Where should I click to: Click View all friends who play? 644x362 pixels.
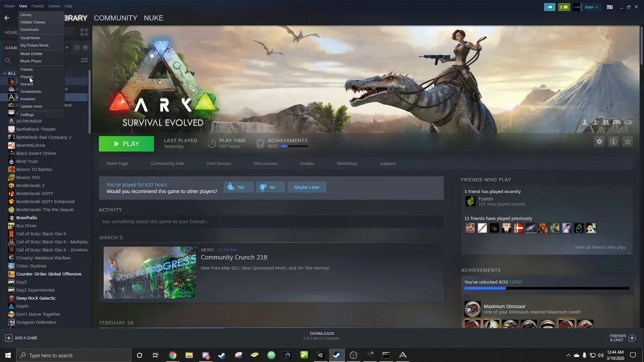point(600,247)
